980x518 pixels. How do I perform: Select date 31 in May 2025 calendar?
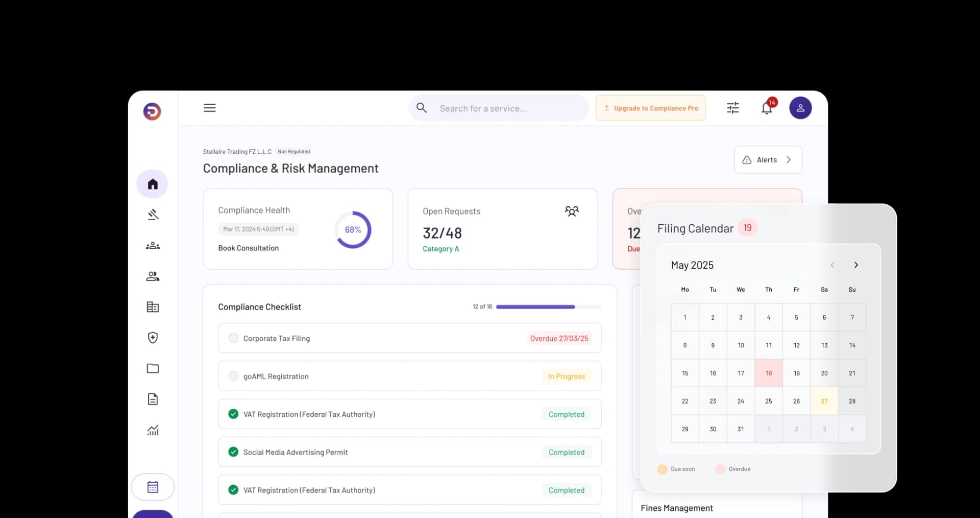tap(741, 429)
